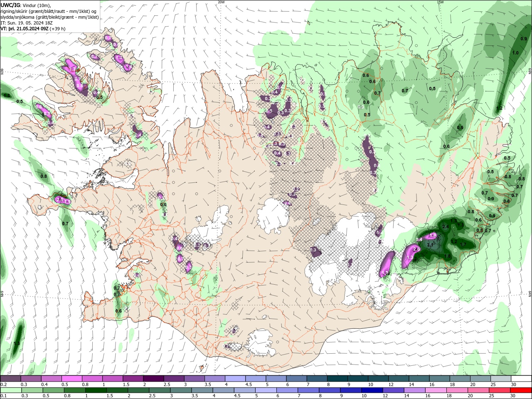Image resolution: width=532 pixels, height=399 pixels.
Task: Click the '15W' longitude label at top
Action: 440,2
